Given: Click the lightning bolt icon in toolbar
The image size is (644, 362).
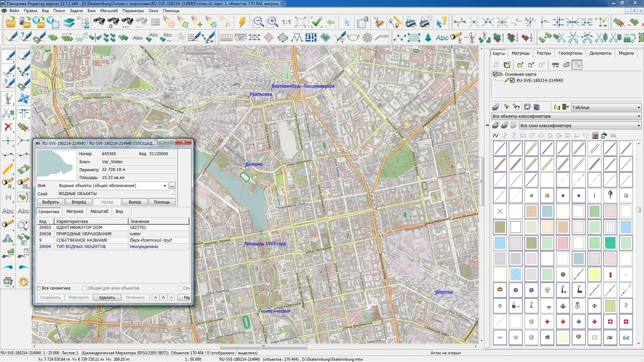Looking at the screenshot, I should click(x=242, y=22).
